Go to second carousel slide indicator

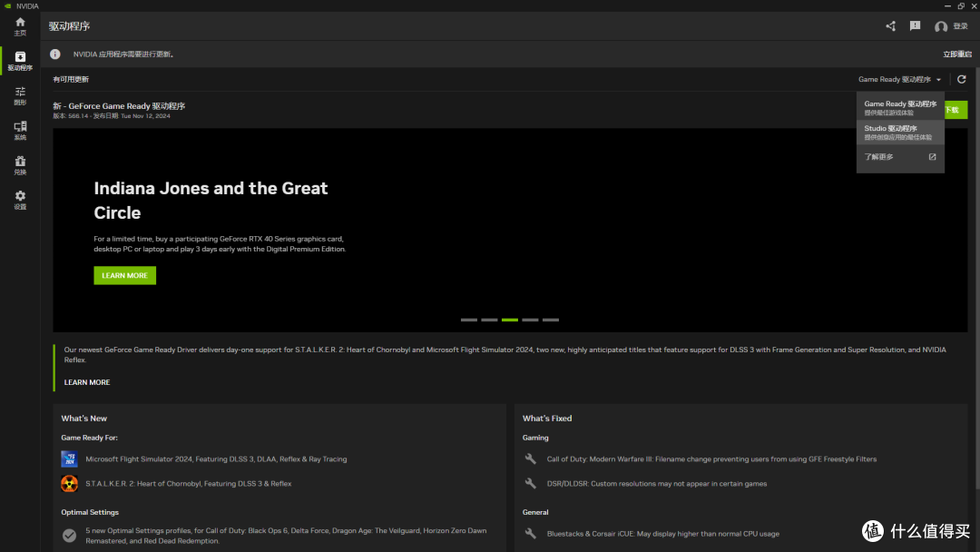(489, 320)
